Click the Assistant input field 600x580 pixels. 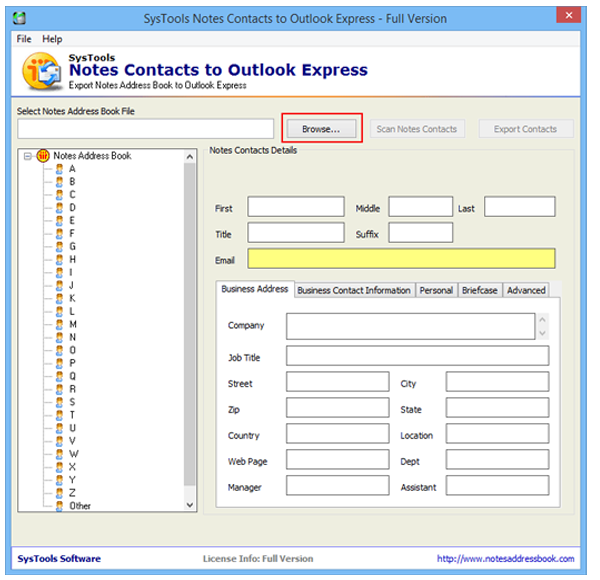497,486
